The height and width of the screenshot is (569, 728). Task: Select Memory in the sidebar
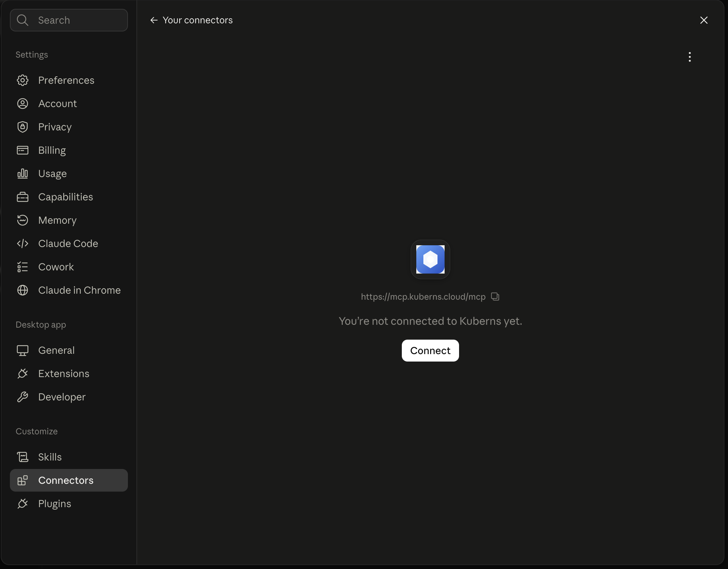(x=69, y=220)
